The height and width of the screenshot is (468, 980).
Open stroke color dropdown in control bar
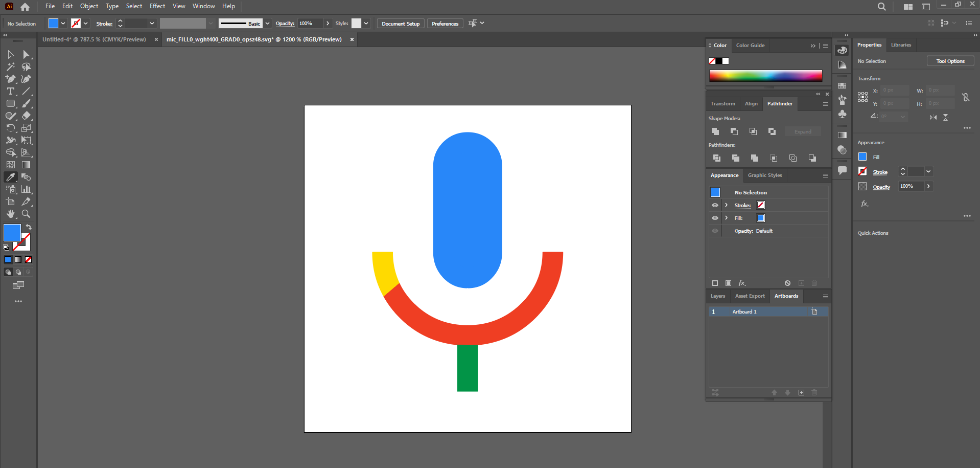(85, 23)
